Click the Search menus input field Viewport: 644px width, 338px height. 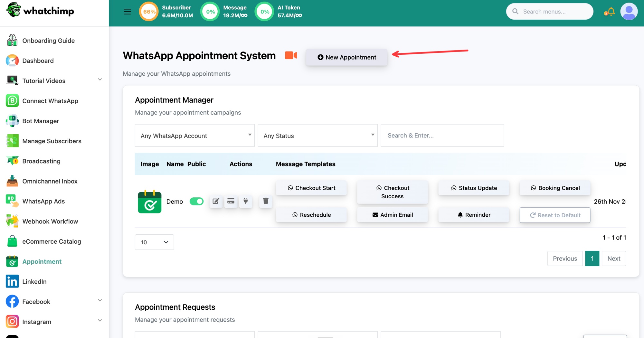(x=550, y=12)
